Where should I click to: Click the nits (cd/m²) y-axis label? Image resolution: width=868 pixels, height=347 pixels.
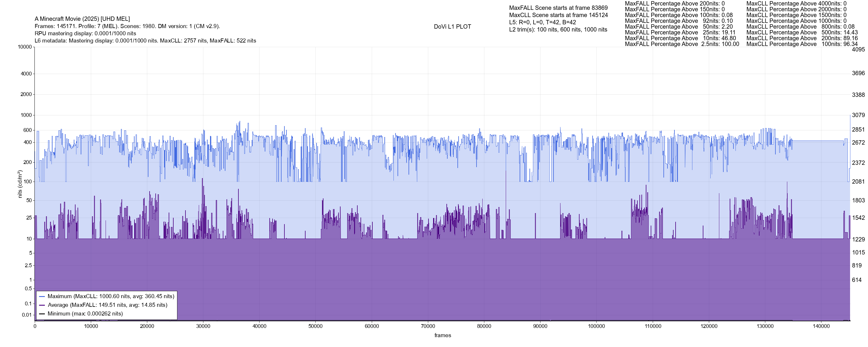click(x=20, y=184)
